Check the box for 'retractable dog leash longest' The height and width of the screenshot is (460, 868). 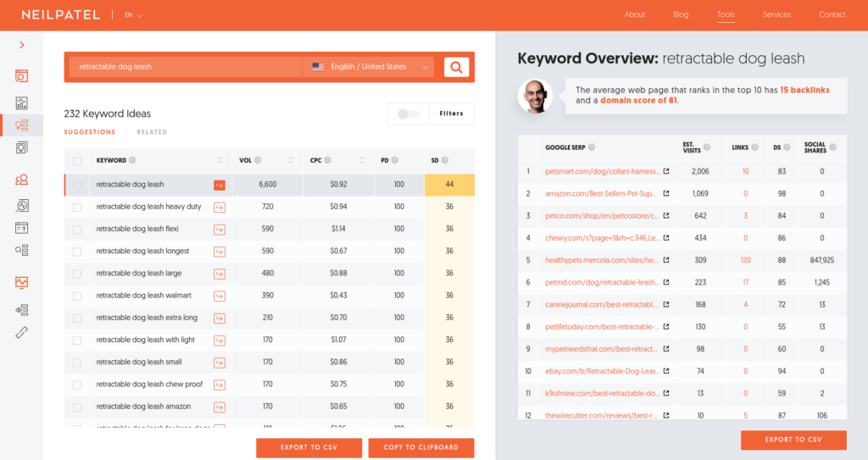pyautogui.click(x=77, y=252)
